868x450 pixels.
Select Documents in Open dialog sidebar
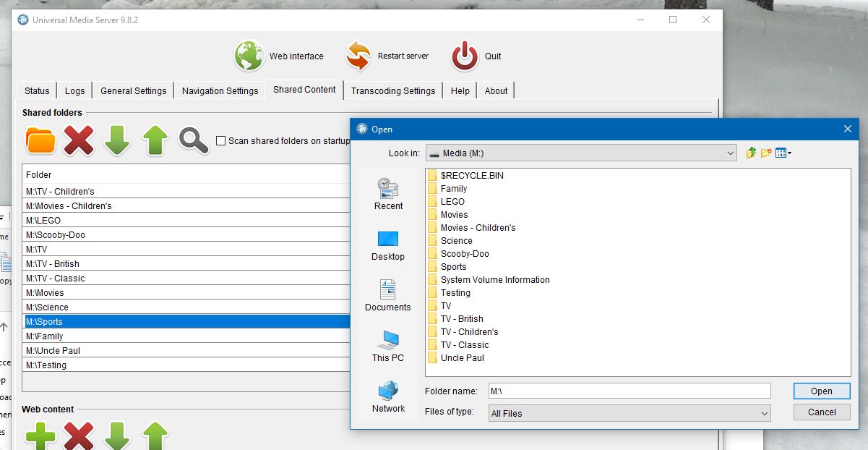[x=388, y=295]
